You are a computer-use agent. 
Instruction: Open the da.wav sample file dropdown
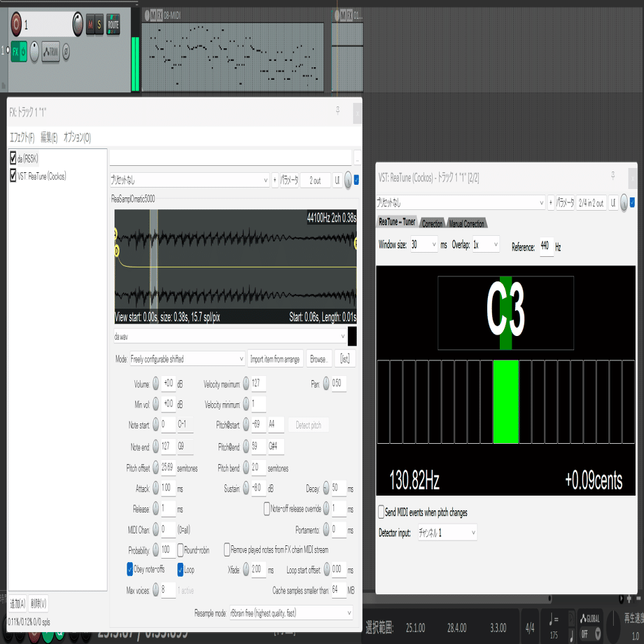(230, 337)
